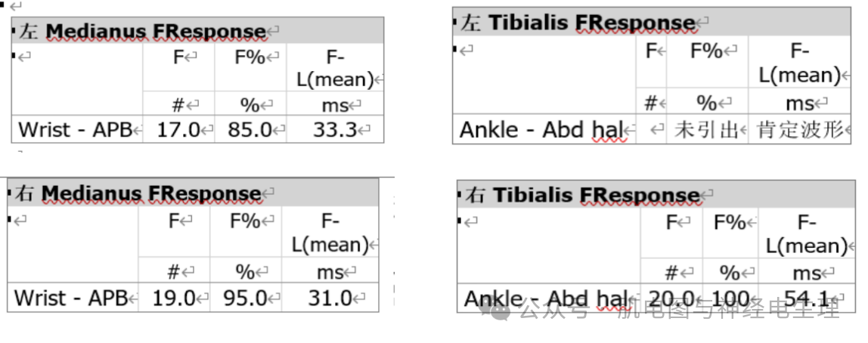
Task: Click the 左 Medianus FResponse table title
Action: (145, 31)
